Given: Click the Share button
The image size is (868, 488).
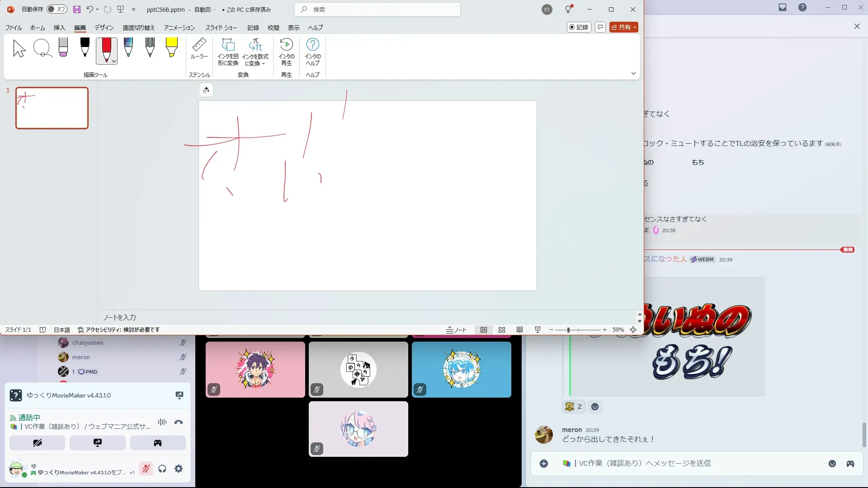Looking at the screenshot, I should click(621, 27).
